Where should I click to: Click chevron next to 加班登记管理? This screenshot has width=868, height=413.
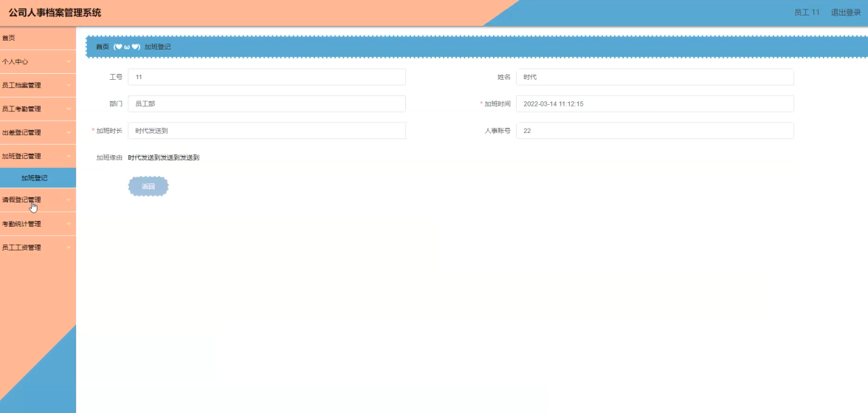pyautogui.click(x=69, y=157)
